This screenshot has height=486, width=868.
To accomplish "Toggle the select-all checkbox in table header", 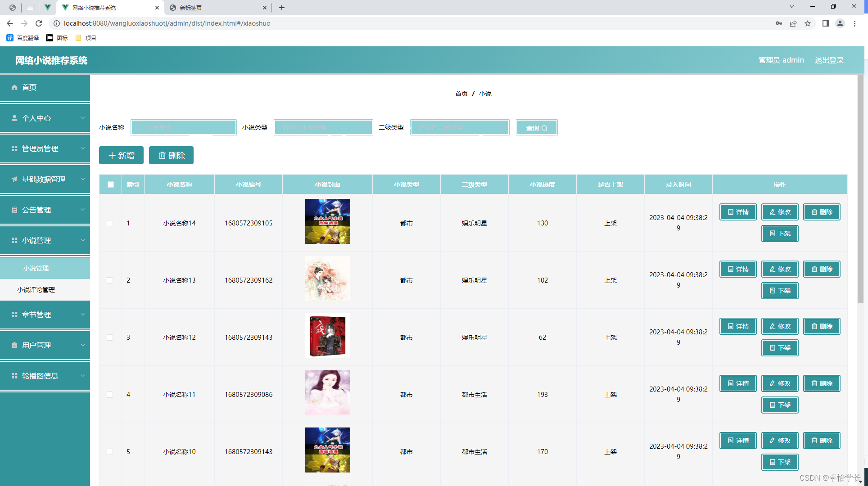I will pos(111,184).
